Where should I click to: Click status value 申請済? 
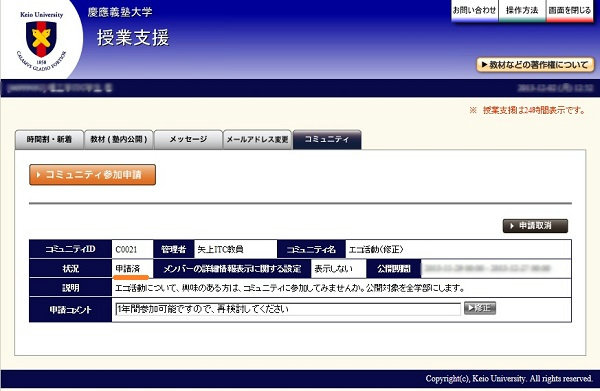pyautogui.click(x=128, y=269)
